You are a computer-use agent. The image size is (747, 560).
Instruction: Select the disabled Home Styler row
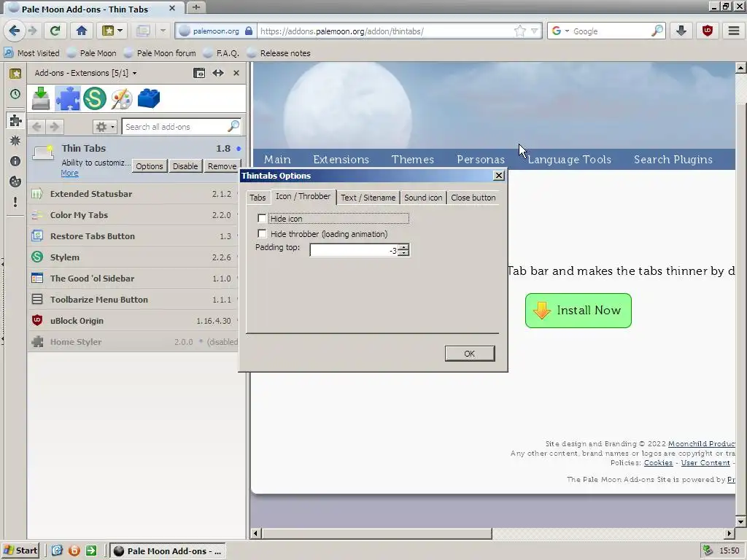(x=133, y=342)
